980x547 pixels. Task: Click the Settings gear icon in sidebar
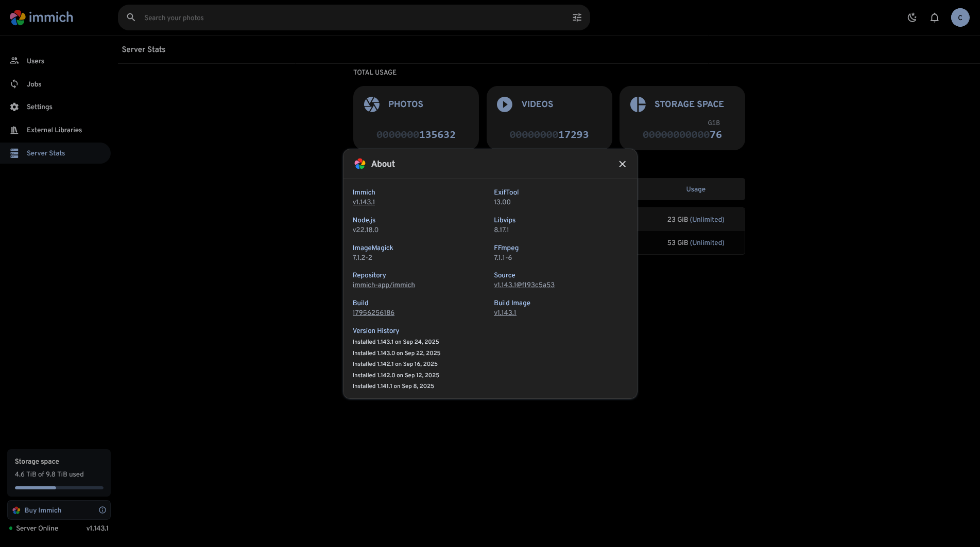[x=14, y=107]
